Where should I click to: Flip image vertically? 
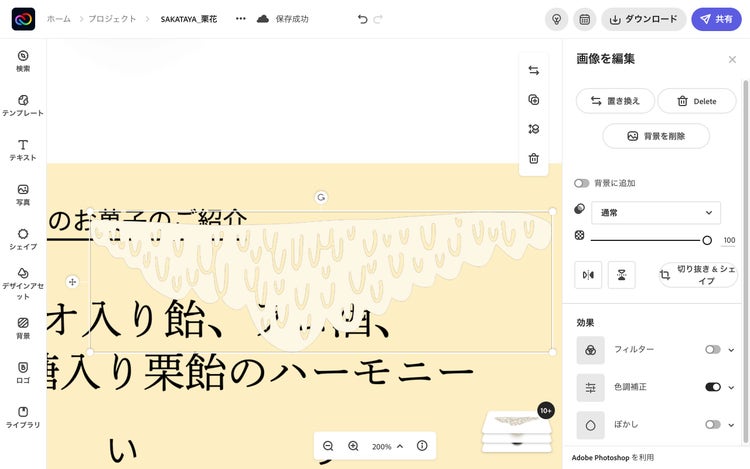621,275
